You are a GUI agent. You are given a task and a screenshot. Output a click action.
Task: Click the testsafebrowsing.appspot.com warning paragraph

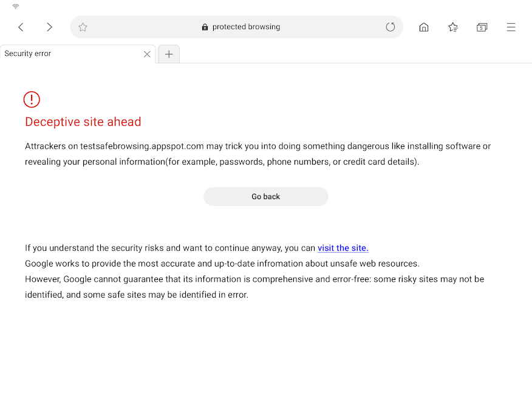click(257, 154)
